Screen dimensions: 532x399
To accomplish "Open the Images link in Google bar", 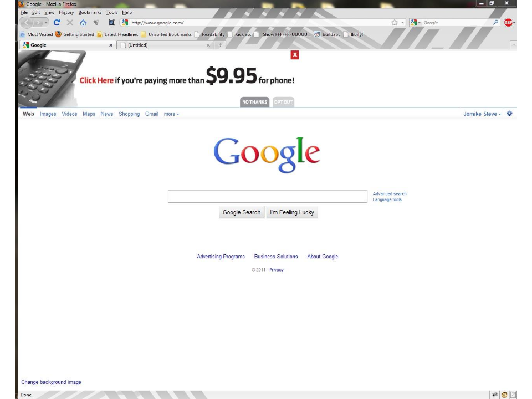I will pyautogui.click(x=48, y=114).
